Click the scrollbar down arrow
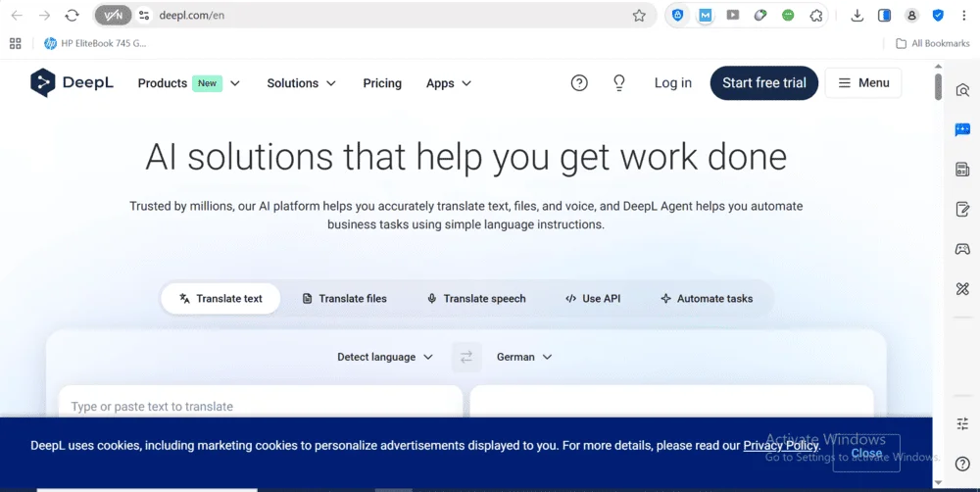The width and height of the screenshot is (980, 492). pyautogui.click(x=938, y=482)
